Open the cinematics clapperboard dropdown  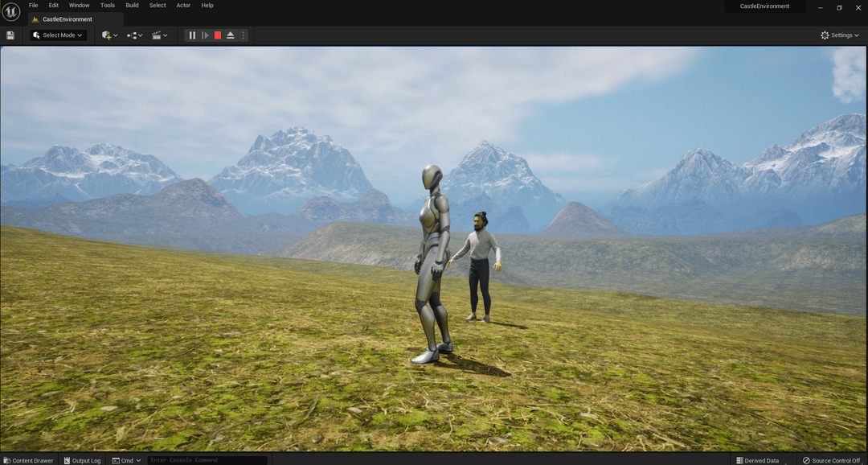pyautogui.click(x=159, y=35)
